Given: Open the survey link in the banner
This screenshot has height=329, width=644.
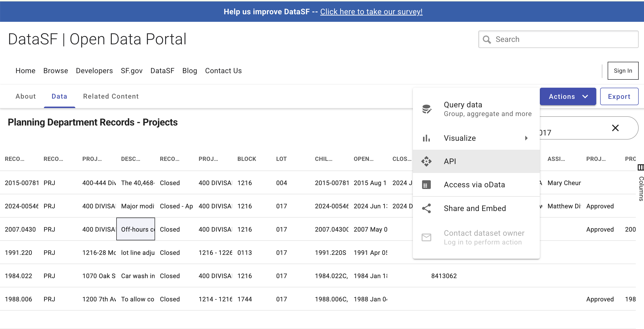Looking at the screenshot, I should point(371,12).
